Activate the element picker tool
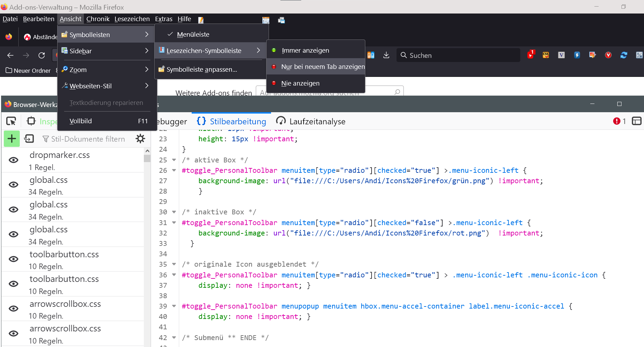Image resolution: width=644 pixels, height=347 pixels. (11, 121)
